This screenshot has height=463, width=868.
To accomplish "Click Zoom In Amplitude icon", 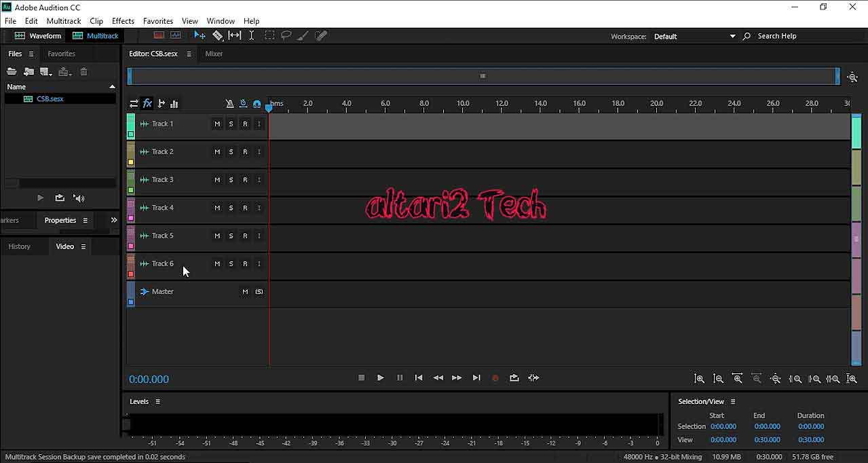I will coord(700,379).
